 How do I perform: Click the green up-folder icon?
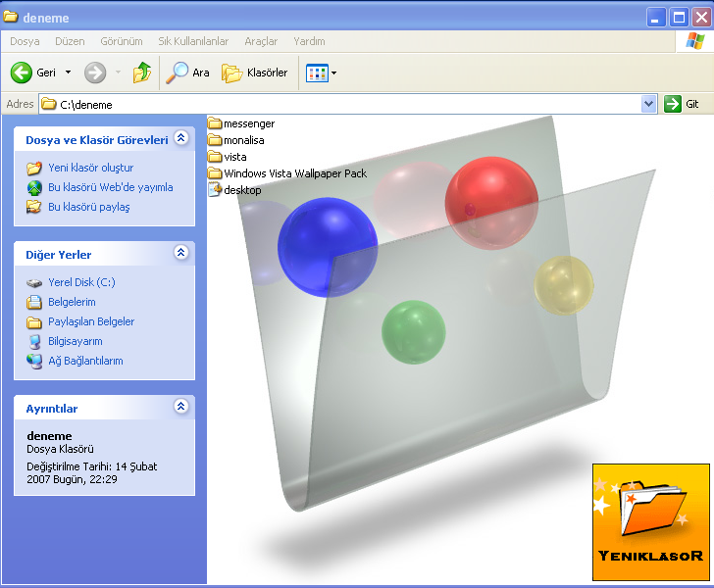[142, 73]
